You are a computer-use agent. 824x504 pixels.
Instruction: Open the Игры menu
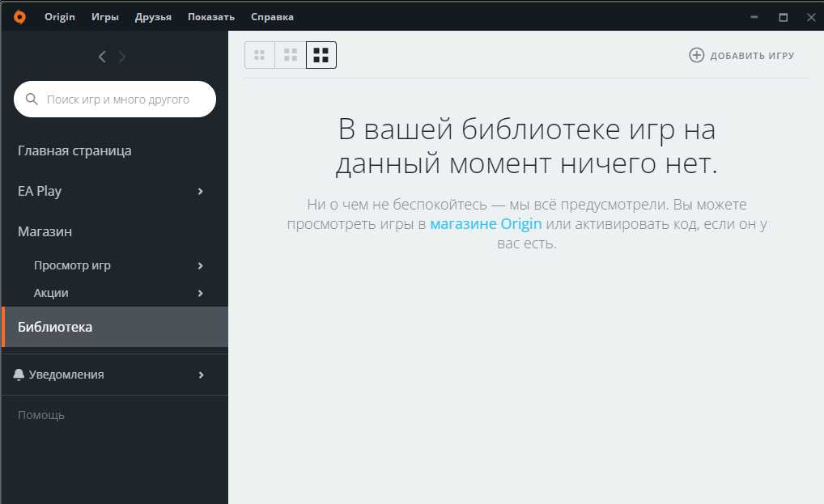(x=105, y=17)
